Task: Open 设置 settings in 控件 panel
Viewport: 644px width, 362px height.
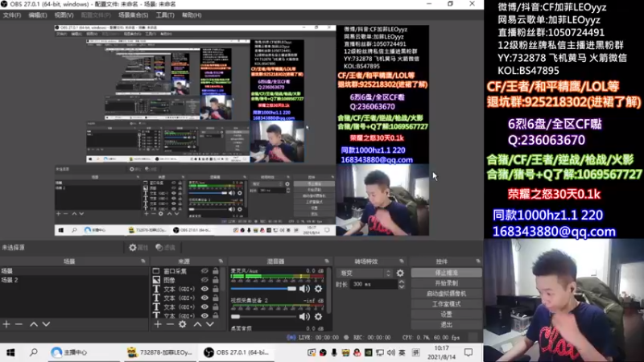Action: tap(447, 315)
